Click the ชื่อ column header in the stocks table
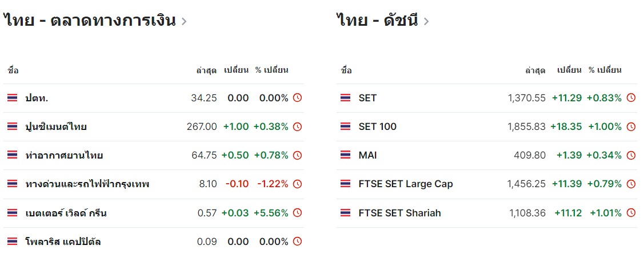The width and height of the screenshot is (644, 253). coord(13,70)
